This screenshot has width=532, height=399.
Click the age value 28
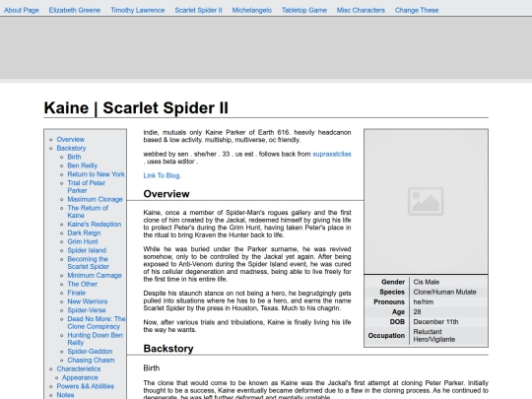pyautogui.click(x=417, y=311)
